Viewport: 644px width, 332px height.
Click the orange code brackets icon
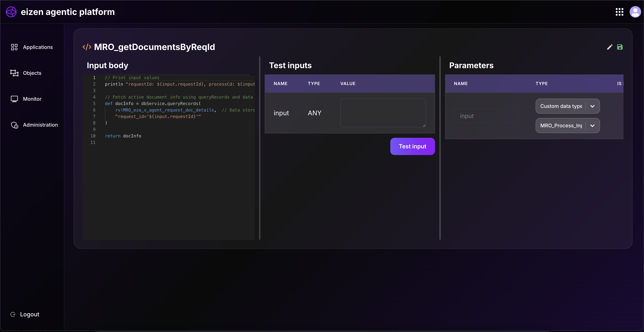tap(87, 47)
